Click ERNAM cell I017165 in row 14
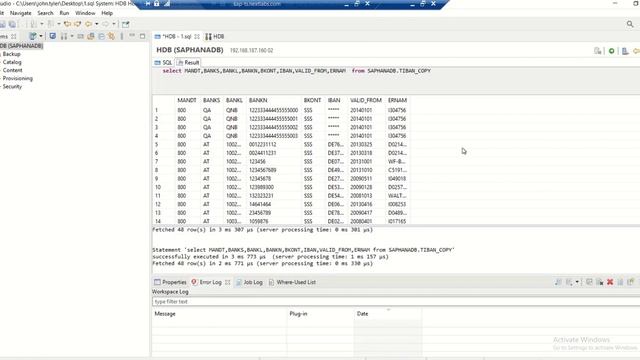640x360 pixels. point(397,221)
